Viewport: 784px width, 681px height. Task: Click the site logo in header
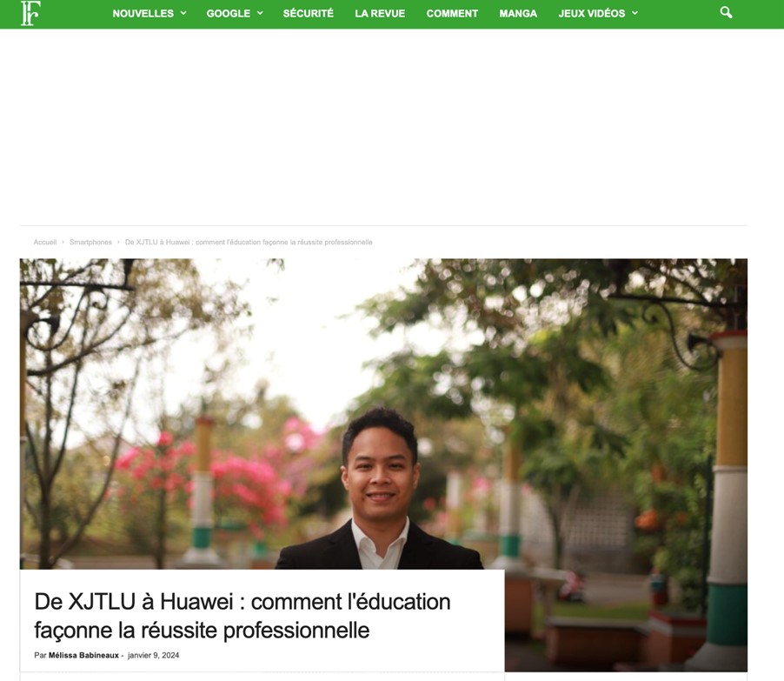point(30,14)
